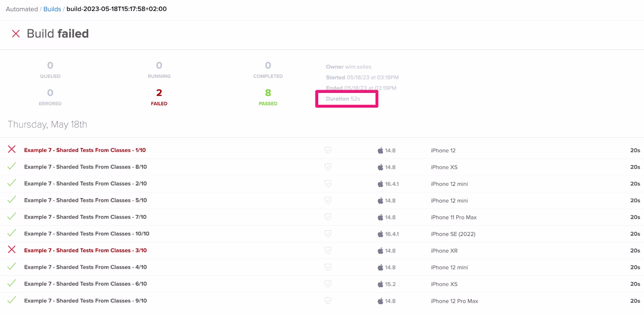Click the PASSED count of 8
The width and height of the screenshot is (644, 317).
268,93
